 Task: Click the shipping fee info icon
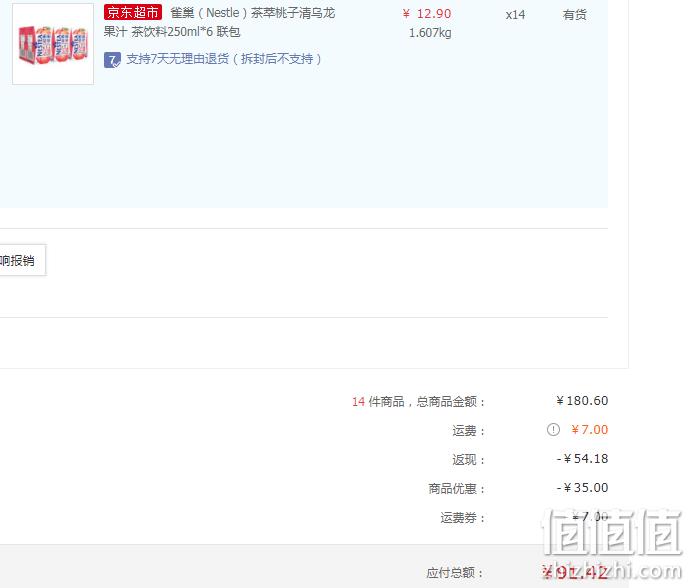(553, 429)
